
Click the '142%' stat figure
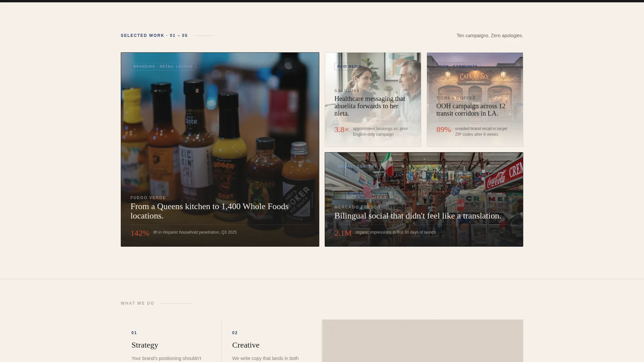140,233
